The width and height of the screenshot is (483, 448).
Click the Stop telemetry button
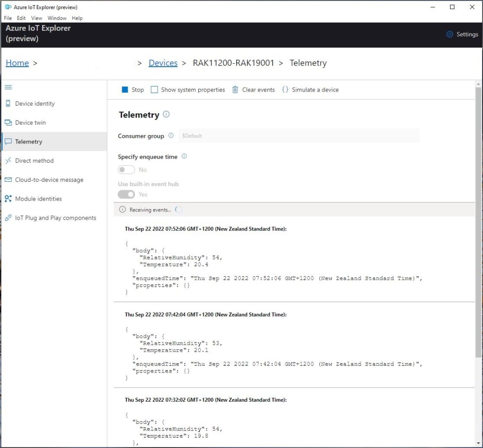coord(133,90)
